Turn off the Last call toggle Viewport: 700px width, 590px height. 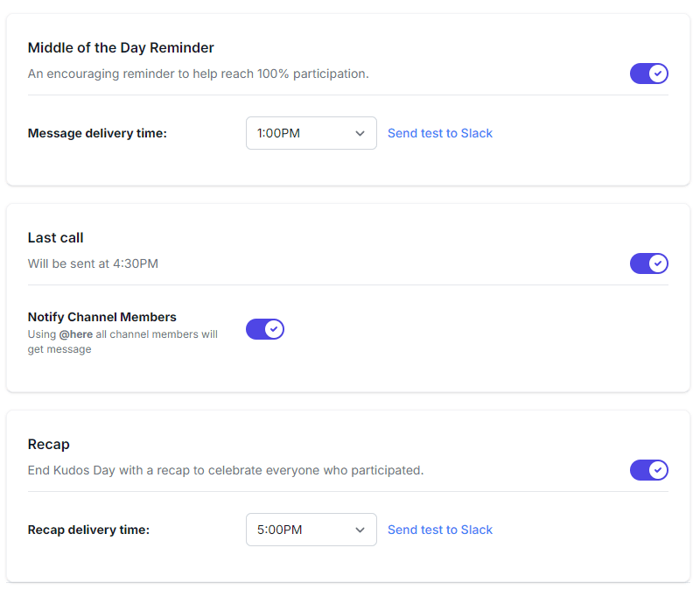tap(648, 263)
